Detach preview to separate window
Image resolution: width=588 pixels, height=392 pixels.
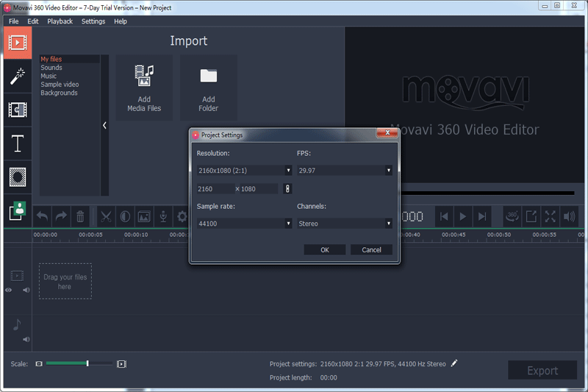pyautogui.click(x=531, y=216)
